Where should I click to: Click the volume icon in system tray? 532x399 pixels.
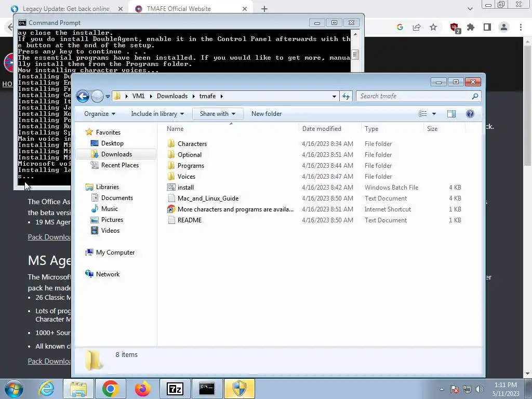pyautogui.click(x=480, y=389)
